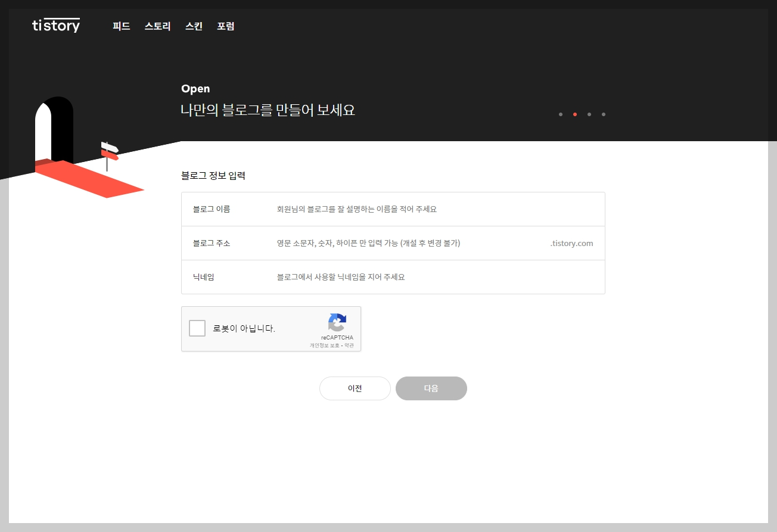Viewport: 777px width, 532px height.
Task: Click the 블로그 주소 label
Action: coord(212,243)
